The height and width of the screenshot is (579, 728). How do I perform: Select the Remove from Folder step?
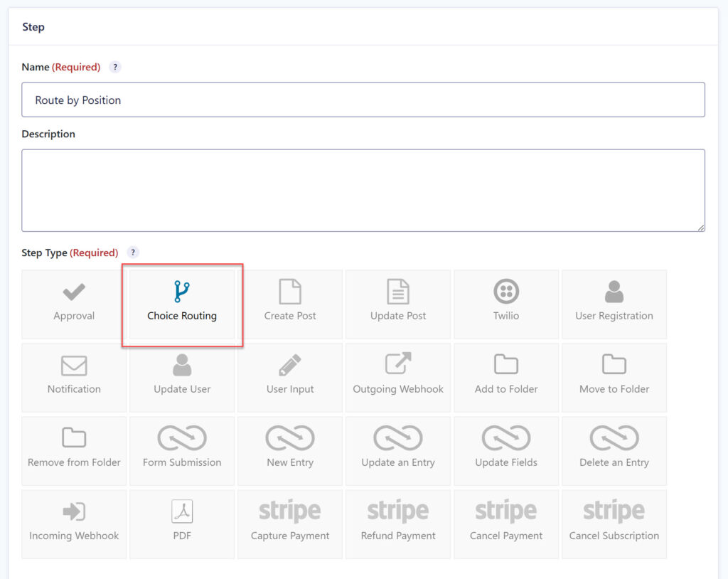74,451
